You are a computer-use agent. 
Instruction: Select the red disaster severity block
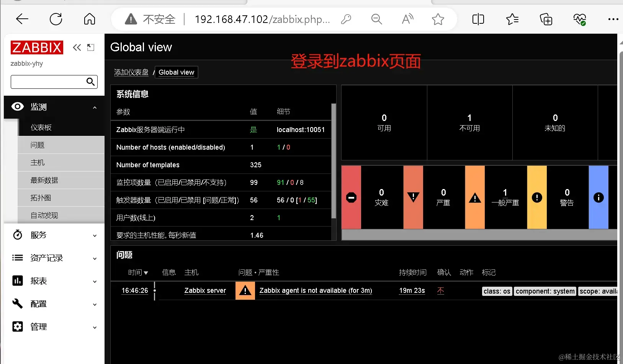coord(351,197)
